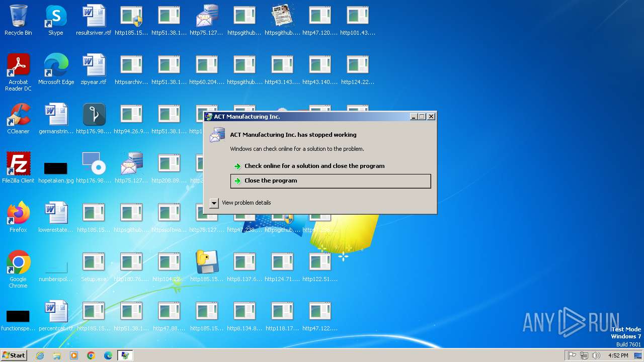644x362 pixels.
Task: Select the http118.17 desktop file
Action: point(282,316)
